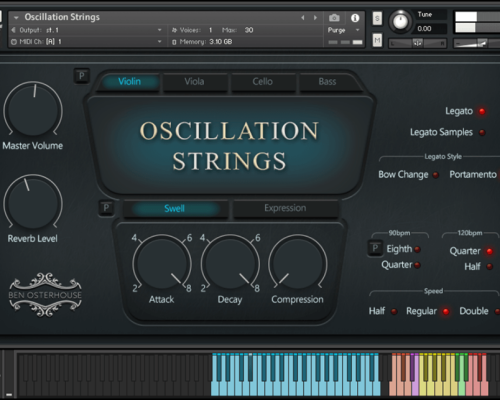Switch to the Cello tab
Viewport: 500px width, 400px height.
click(x=263, y=82)
